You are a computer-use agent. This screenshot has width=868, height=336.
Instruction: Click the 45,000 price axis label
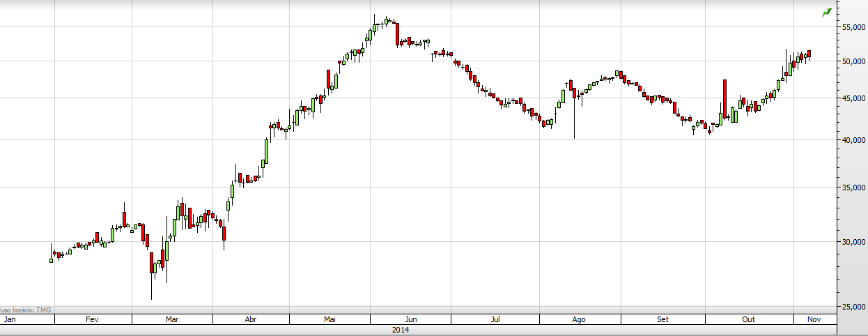(853, 98)
